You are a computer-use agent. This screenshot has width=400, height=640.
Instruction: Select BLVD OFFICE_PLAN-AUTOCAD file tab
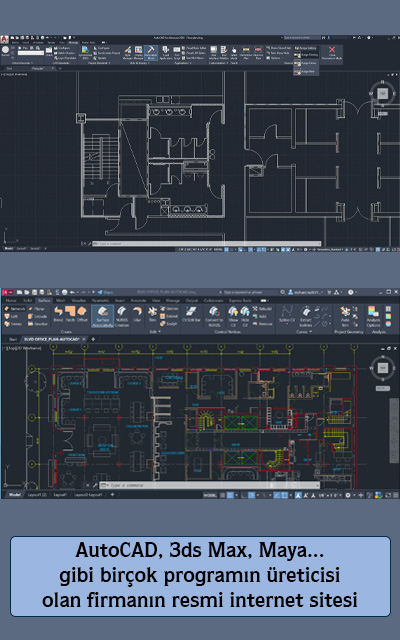51,339
